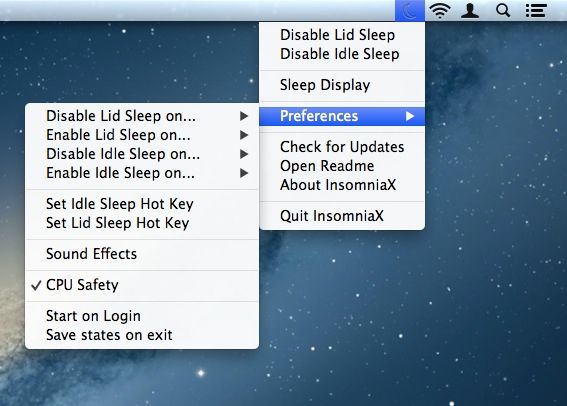Expand the Enable Idle Sleep on... submenu
Viewport: 567px width, 406px height.
tap(142, 174)
